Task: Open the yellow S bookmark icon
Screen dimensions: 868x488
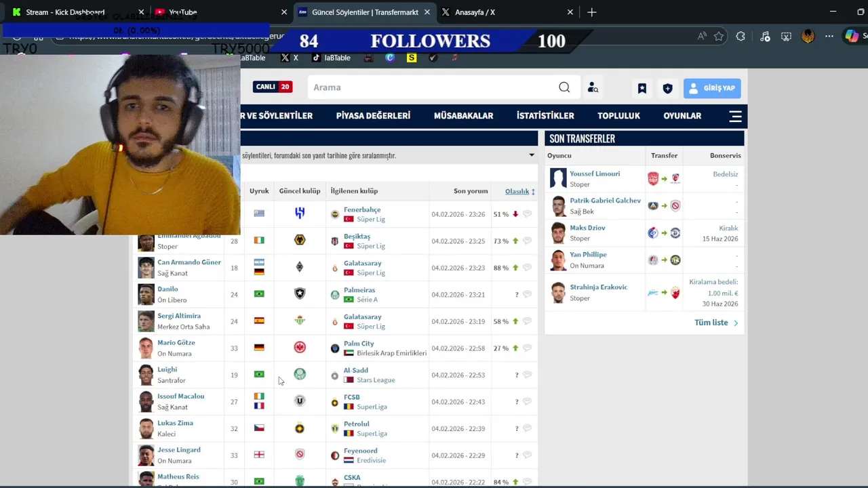Action: (412, 58)
